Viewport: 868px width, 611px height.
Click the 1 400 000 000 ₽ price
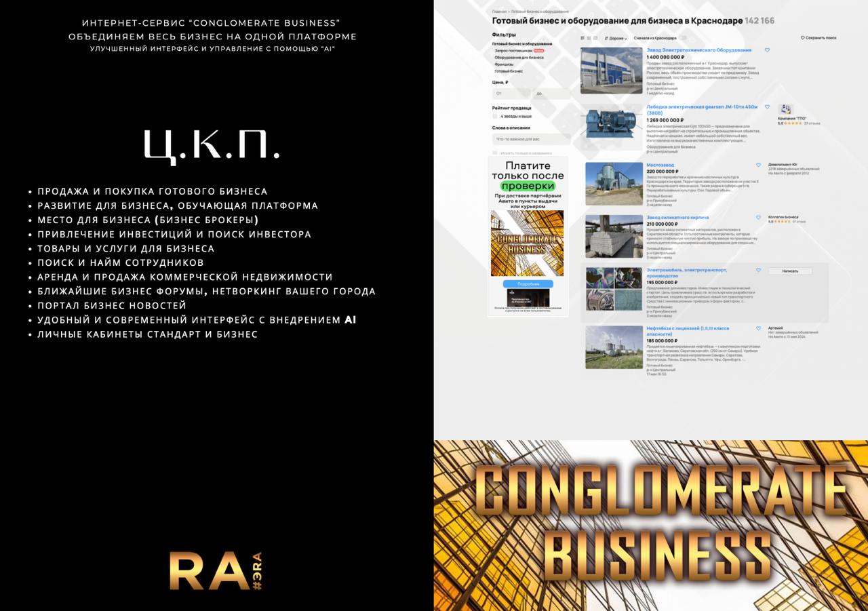coord(665,57)
